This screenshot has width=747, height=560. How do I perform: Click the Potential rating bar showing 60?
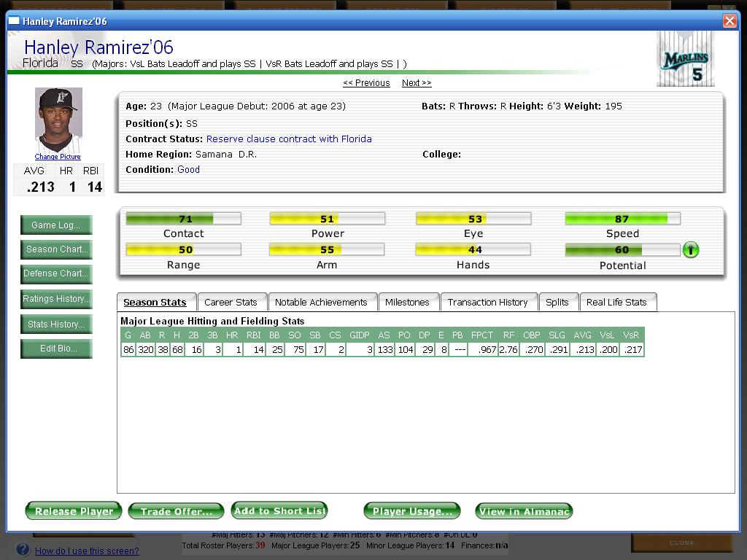[x=622, y=249]
